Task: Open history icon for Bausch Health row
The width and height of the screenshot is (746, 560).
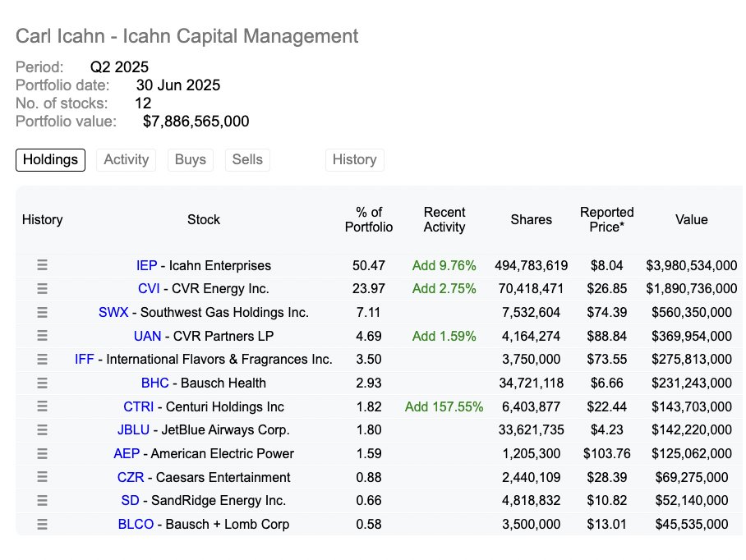Action: pyautogui.click(x=43, y=383)
